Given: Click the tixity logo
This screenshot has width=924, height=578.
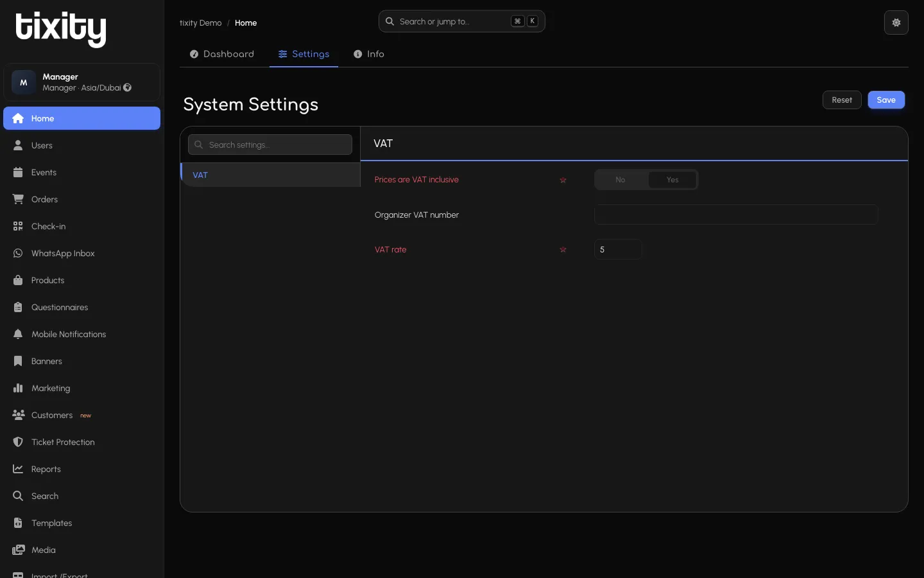Looking at the screenshot, I should point(61,30).
